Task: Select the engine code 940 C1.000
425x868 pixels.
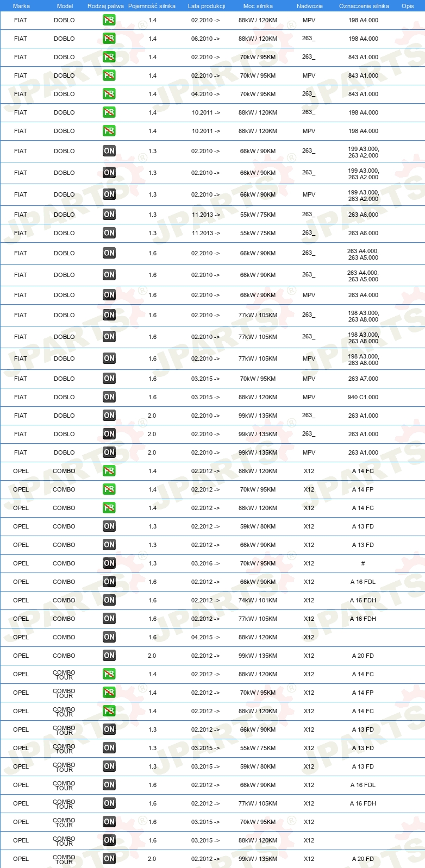Action: tap(363, 397)
